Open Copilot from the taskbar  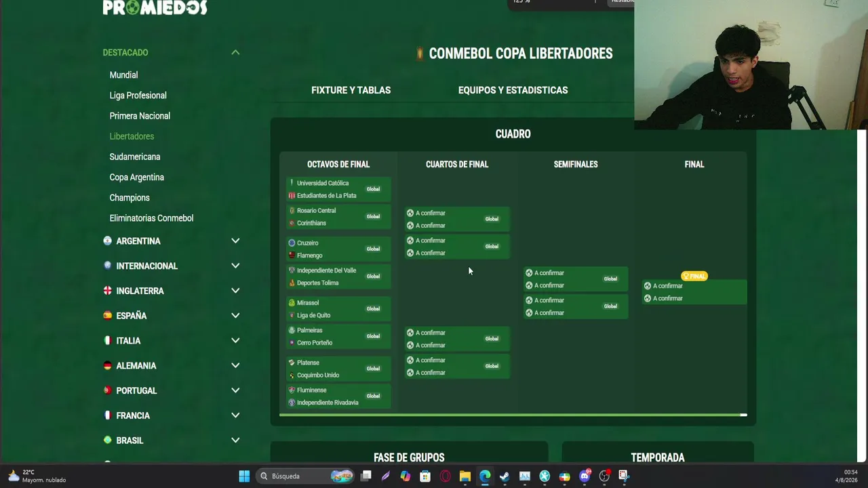click(405, 476)
